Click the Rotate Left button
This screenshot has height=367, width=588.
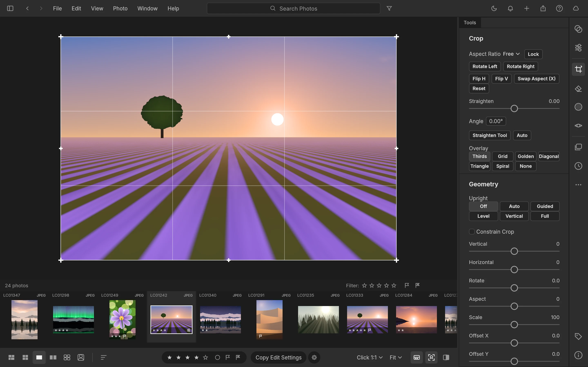click(x=485, y=66)
